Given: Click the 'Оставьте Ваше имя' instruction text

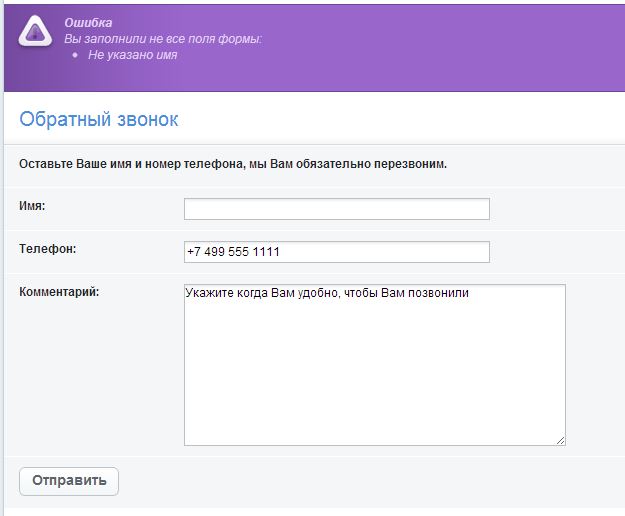Looking at the screenshot, I should click(233, 164).
